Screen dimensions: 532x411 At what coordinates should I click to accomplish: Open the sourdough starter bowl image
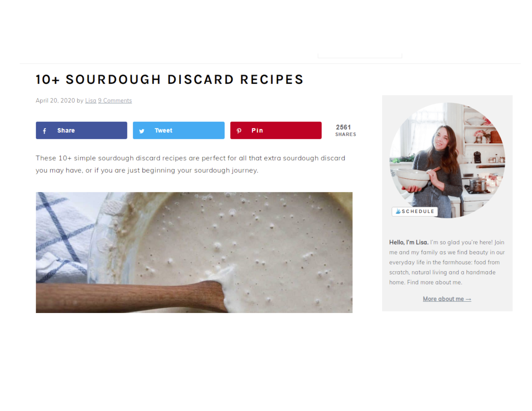point(194,252)
